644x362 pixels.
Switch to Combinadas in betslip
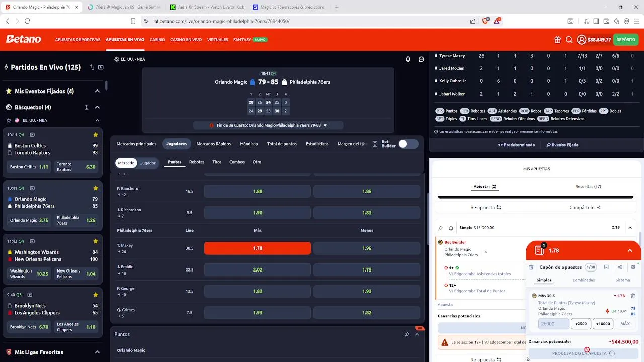(583, 280)
